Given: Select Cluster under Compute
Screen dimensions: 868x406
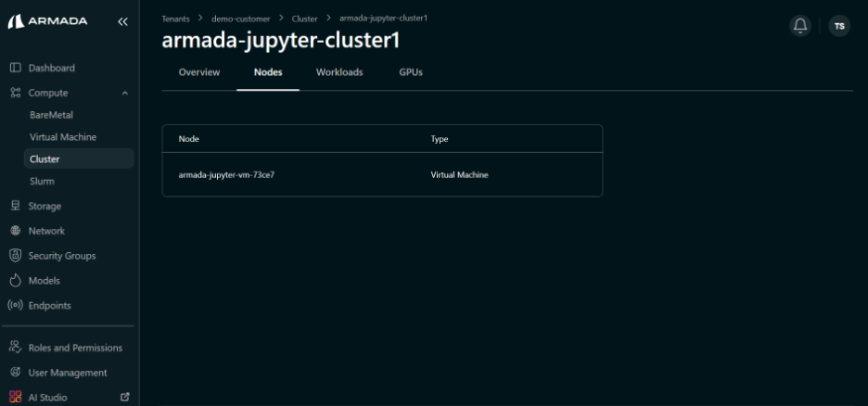Looking at the screenshot, I should [79, 159].
